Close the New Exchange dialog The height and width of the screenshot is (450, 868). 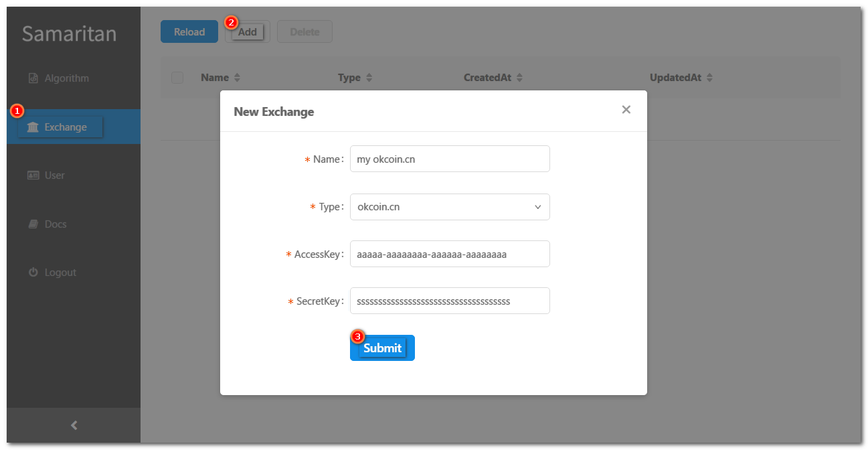coord(626,110)
